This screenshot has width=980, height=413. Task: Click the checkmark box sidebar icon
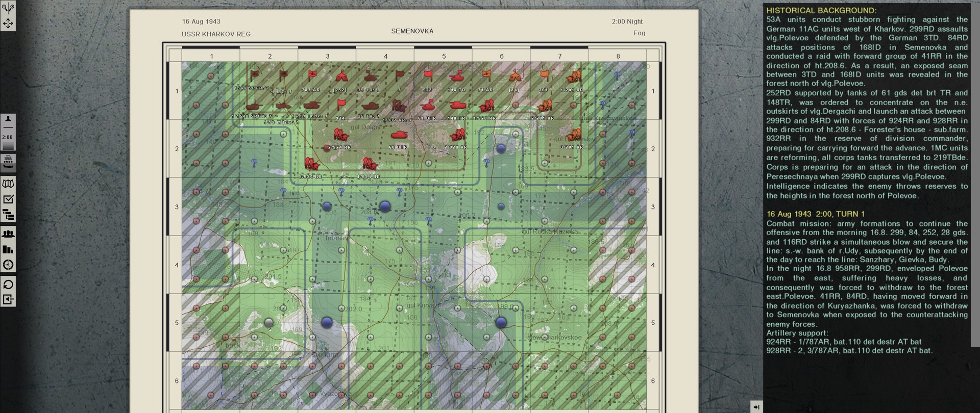pyautogui.click(x=8, y=199)
